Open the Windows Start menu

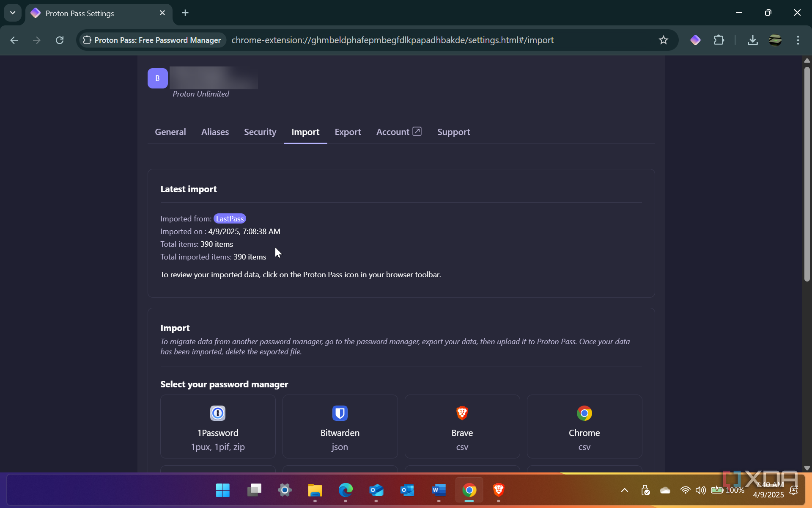(222, 490)
